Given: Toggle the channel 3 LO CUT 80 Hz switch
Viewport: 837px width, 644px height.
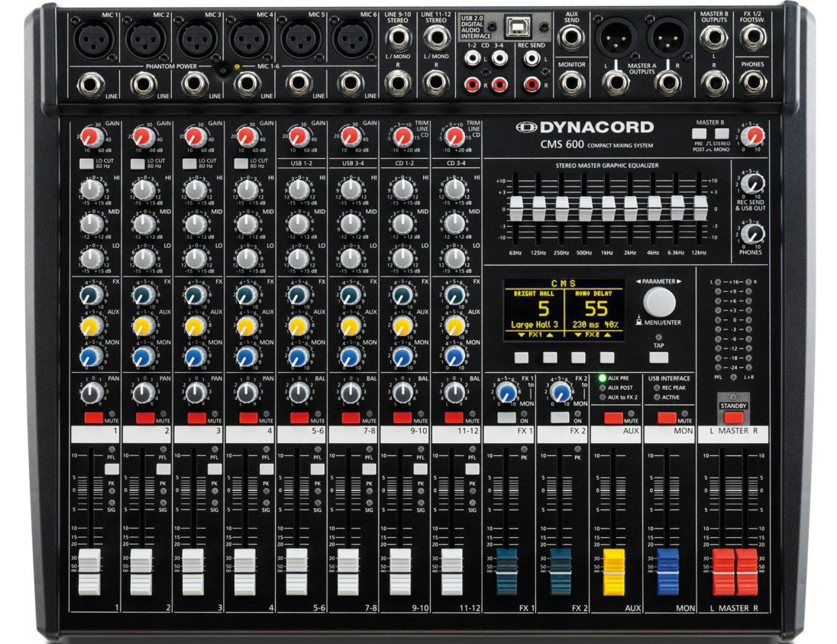Looking at the screenshot, I should 190,163.
